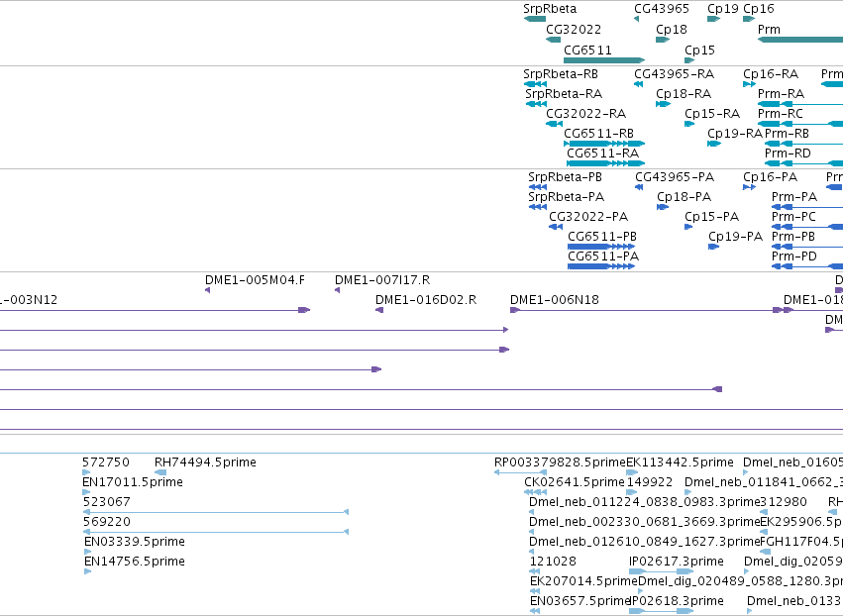Open the Cp19-PA protein label
Screen dimensions: 843x616
pos(735,237)
